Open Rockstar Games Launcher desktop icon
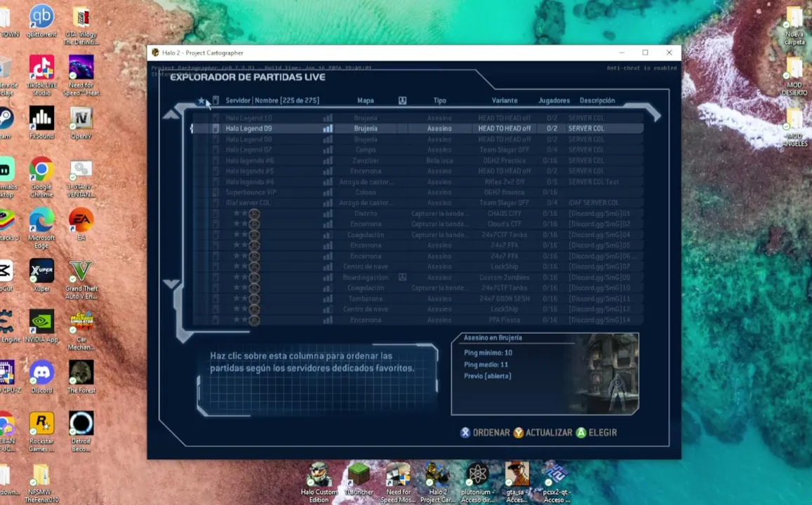 [x=41, y=431]
